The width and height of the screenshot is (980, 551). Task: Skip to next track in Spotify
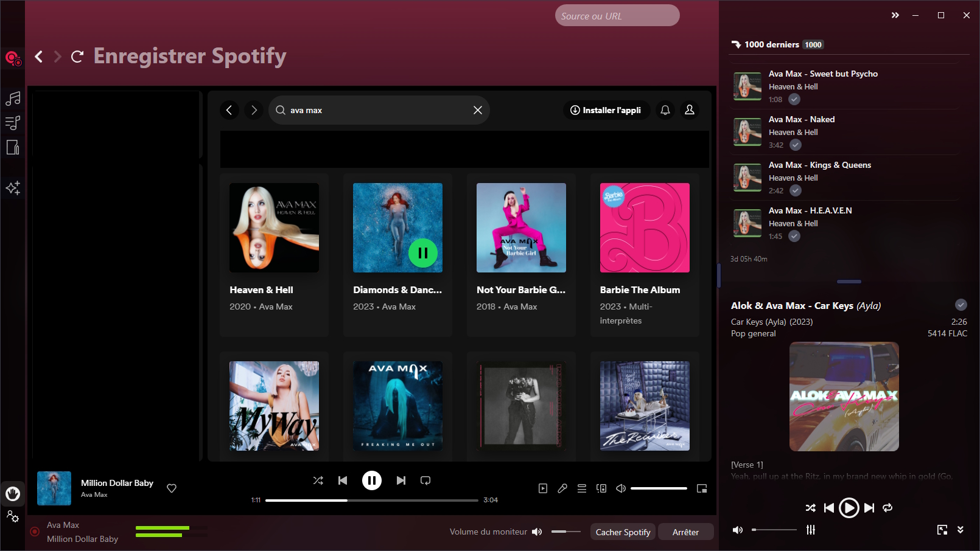(x=401, y=480)
